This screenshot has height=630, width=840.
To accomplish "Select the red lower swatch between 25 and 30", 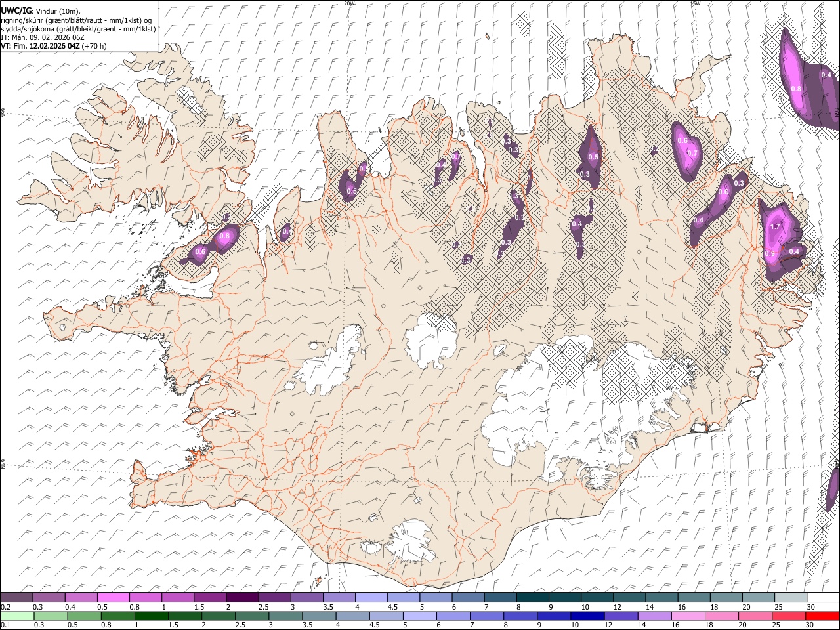I will point(822,616).
